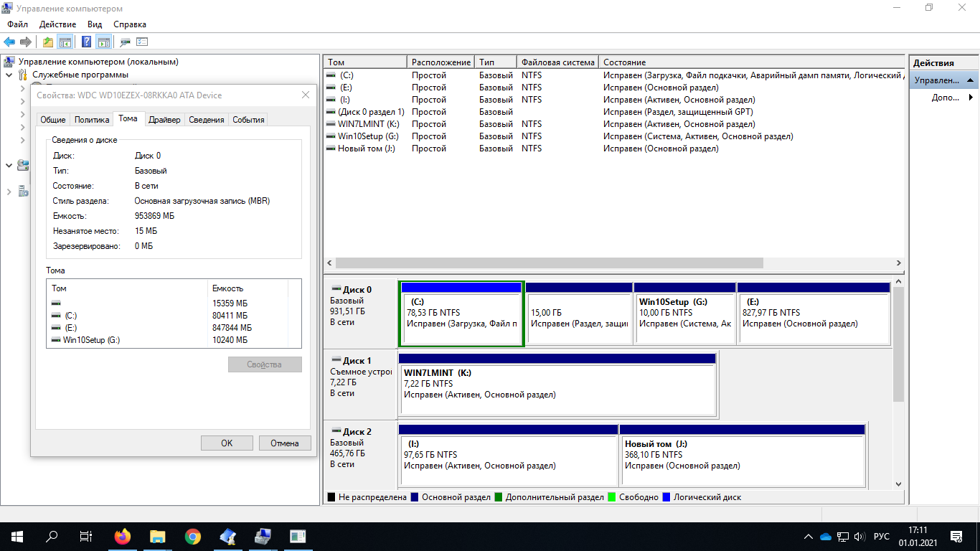Screen dimensions: 980x551
Task: Switch to the Драйвер tab
Action: point(164,120)
